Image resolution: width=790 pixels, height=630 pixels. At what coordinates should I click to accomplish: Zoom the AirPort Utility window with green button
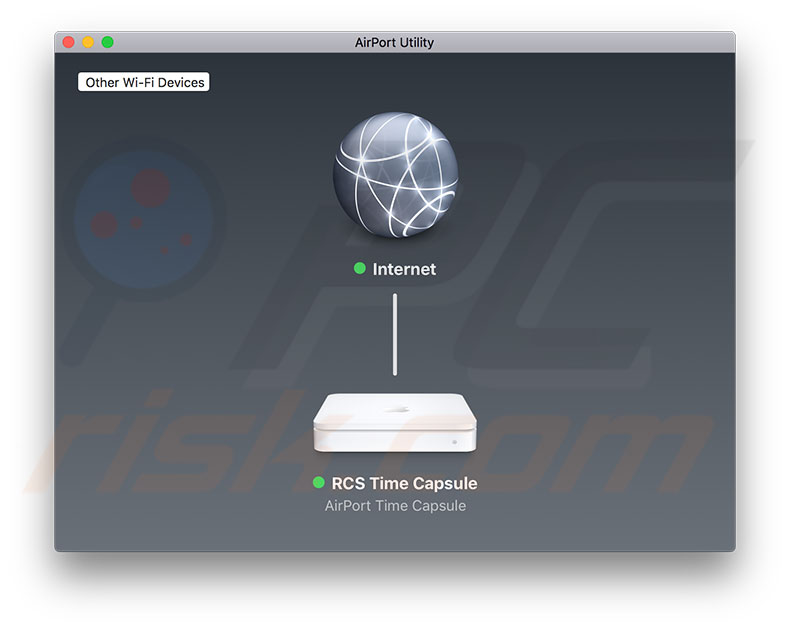click(107, 42)
